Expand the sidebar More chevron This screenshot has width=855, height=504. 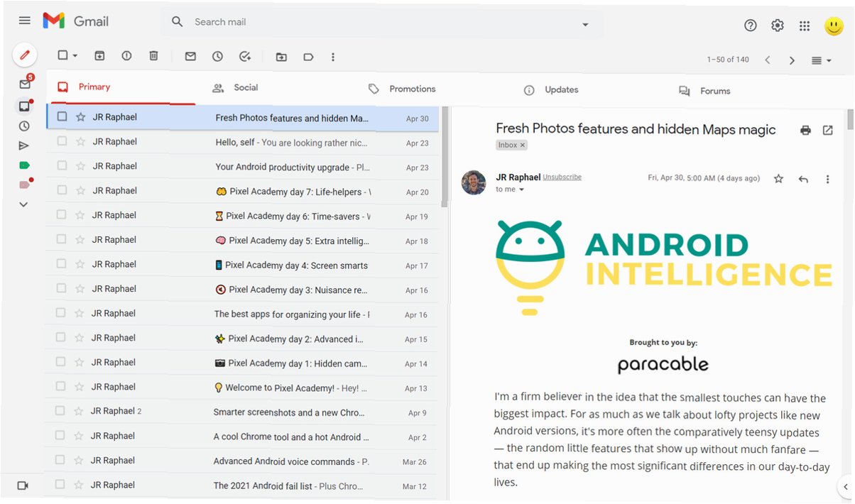click(23, 204)
